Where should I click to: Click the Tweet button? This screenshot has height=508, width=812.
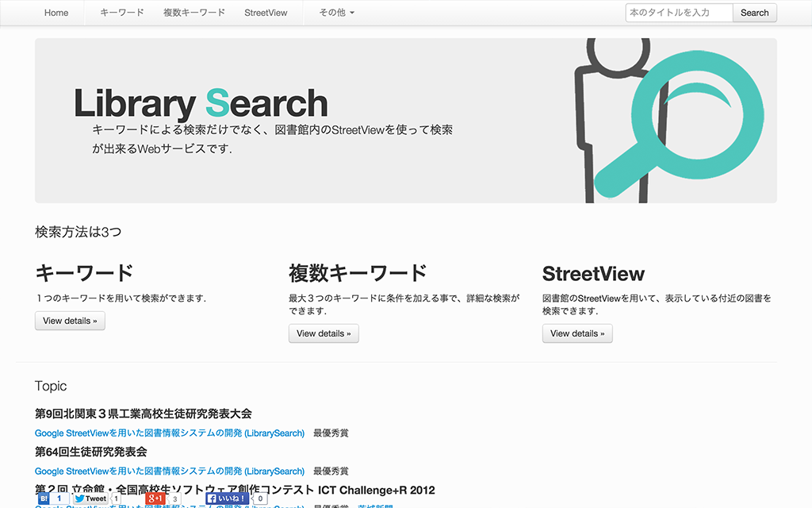90,498
